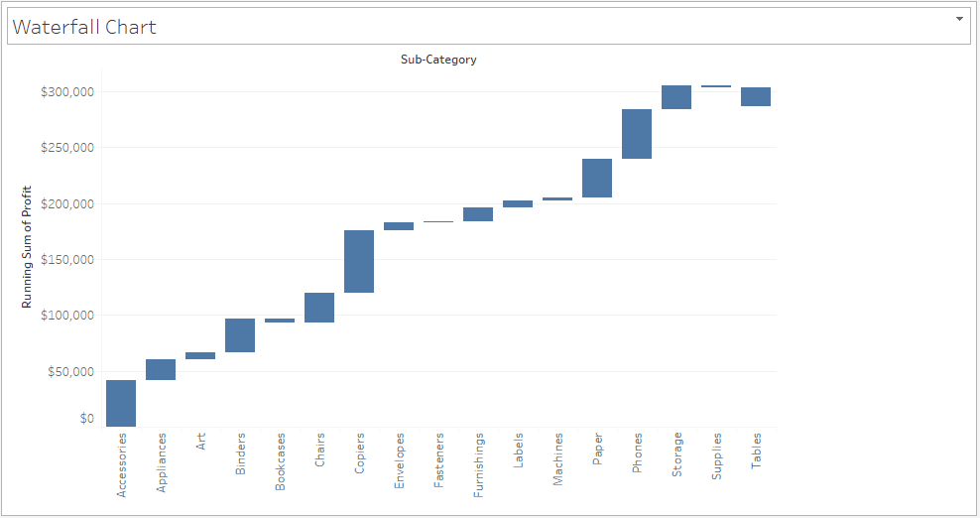980x518 pixels.
Task: Select the Copiers profit bar
Action: point(359,261)
